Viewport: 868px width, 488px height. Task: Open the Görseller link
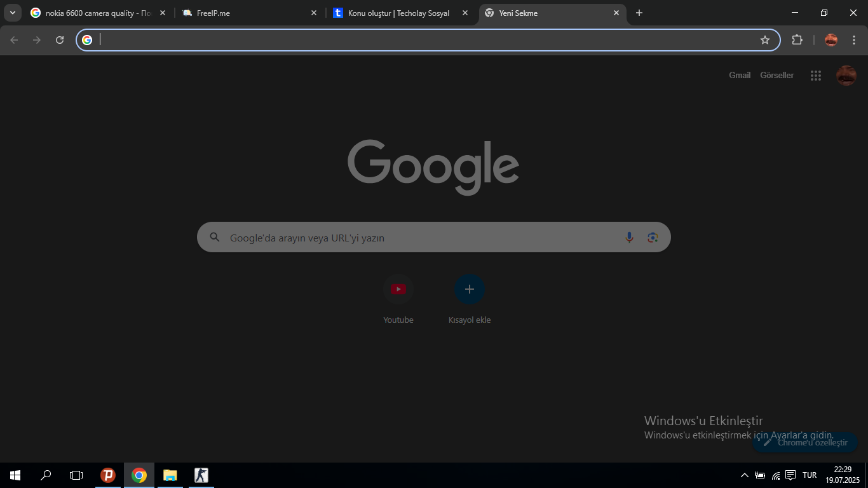(x=777, y=75)
